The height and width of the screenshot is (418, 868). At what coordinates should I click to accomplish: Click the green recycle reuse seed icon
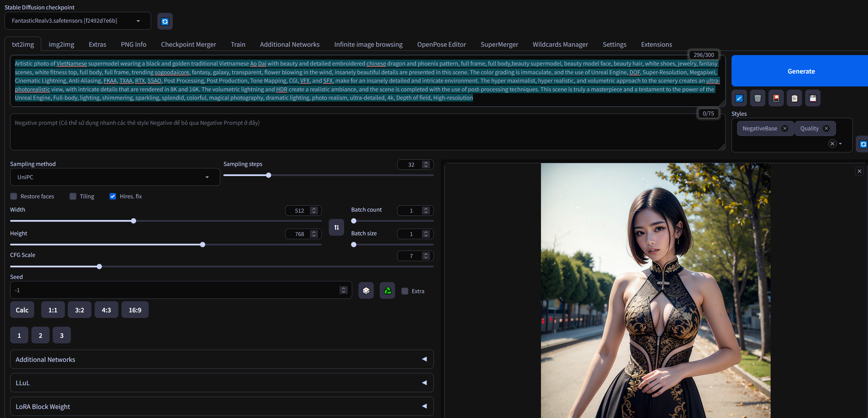point(387,291)
